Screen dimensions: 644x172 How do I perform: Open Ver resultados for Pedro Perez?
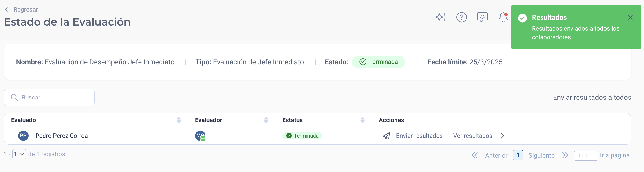[473, 136]
